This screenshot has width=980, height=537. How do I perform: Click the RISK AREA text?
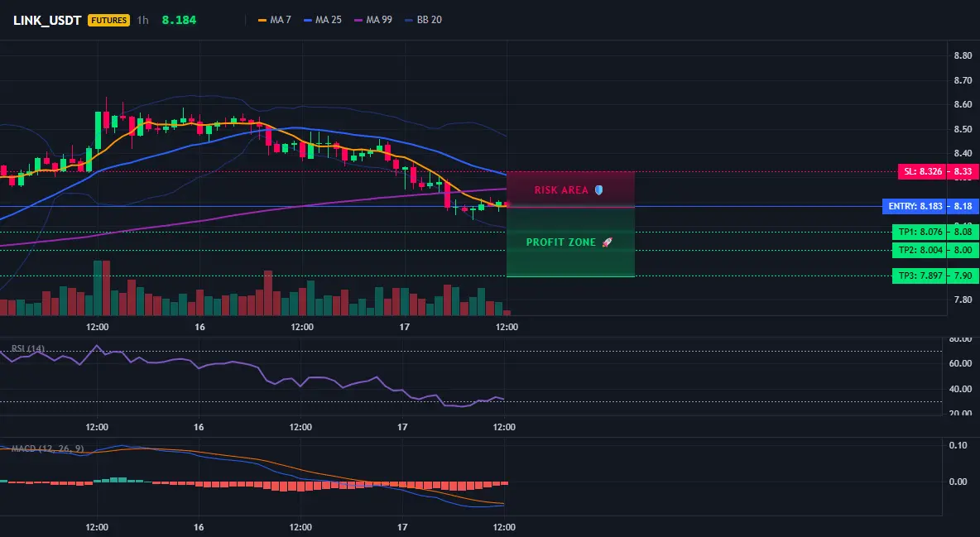[x=561, y=190]
